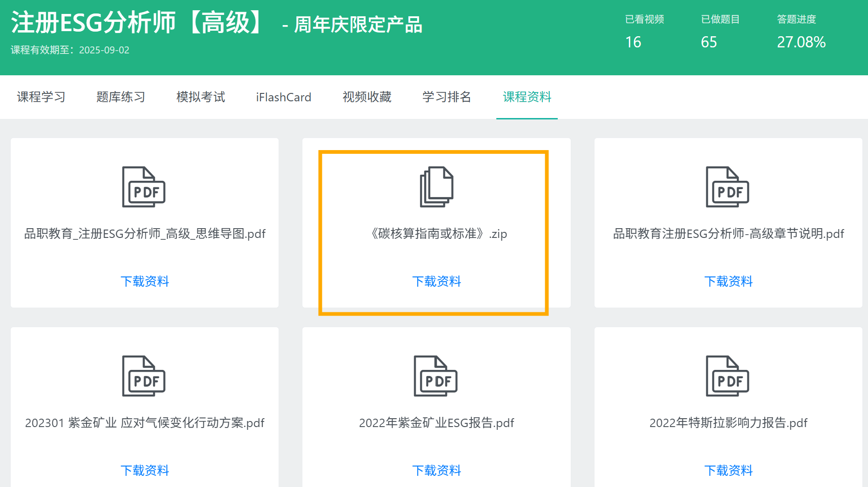
Task: Click file name 2022年紫金矿业ESG报告.pdf
Action: pos(436,422)
